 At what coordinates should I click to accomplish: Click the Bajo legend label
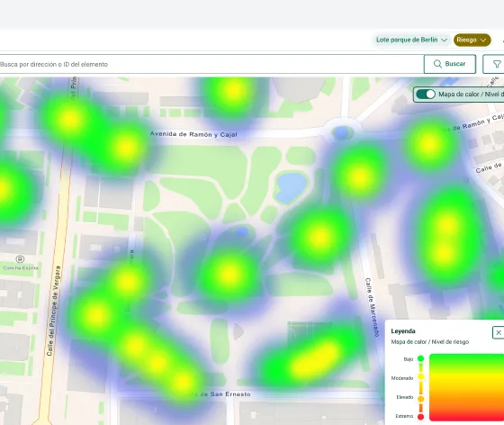[x=409, y=359]
